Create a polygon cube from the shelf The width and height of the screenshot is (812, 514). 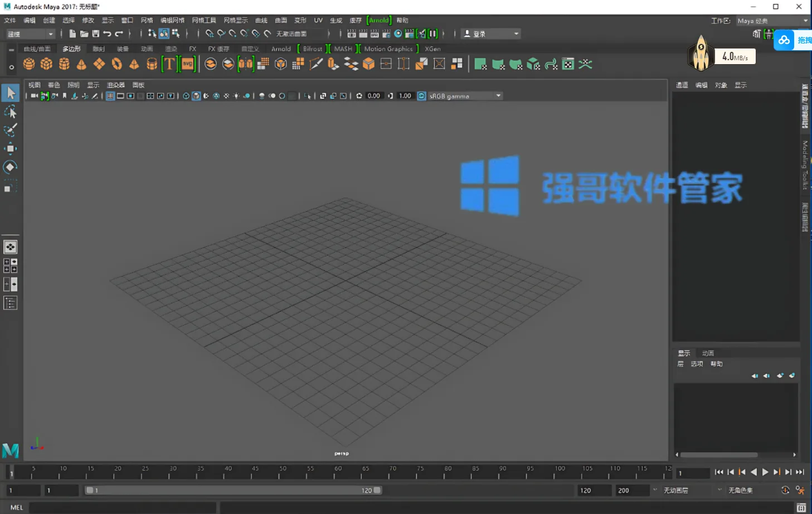pos(46,64)
